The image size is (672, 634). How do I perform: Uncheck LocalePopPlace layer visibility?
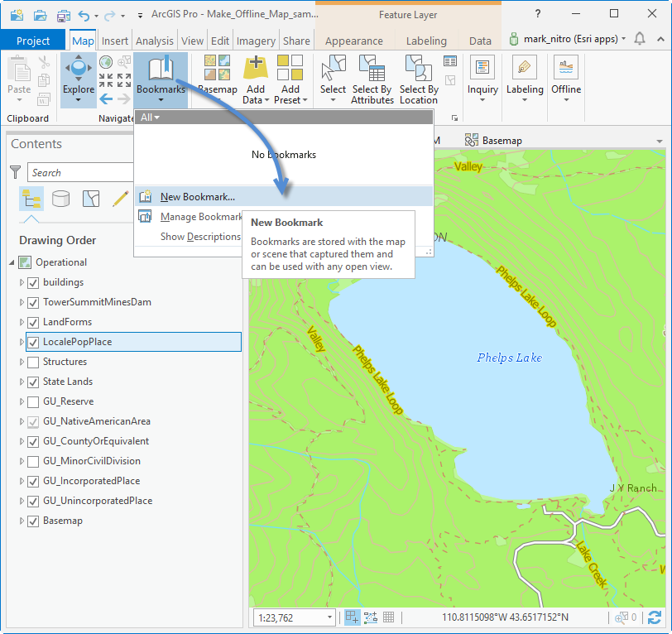coord(33,343)
